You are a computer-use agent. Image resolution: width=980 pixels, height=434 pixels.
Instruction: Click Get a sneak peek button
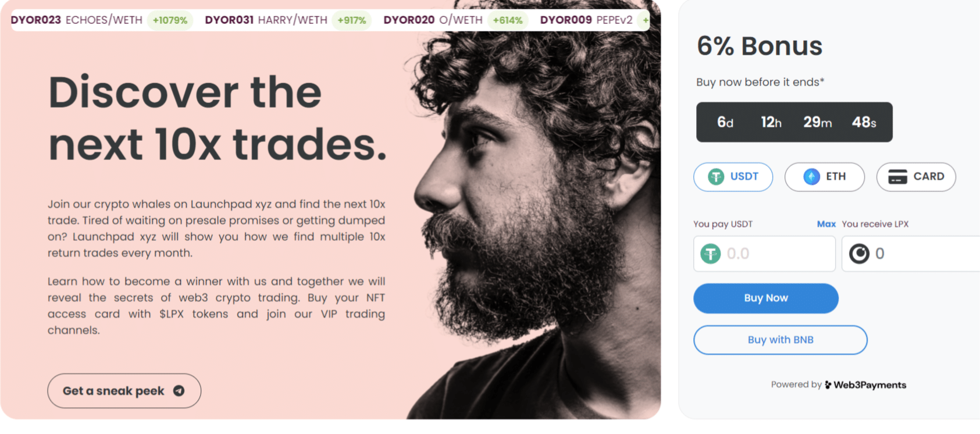coord(124,391)
